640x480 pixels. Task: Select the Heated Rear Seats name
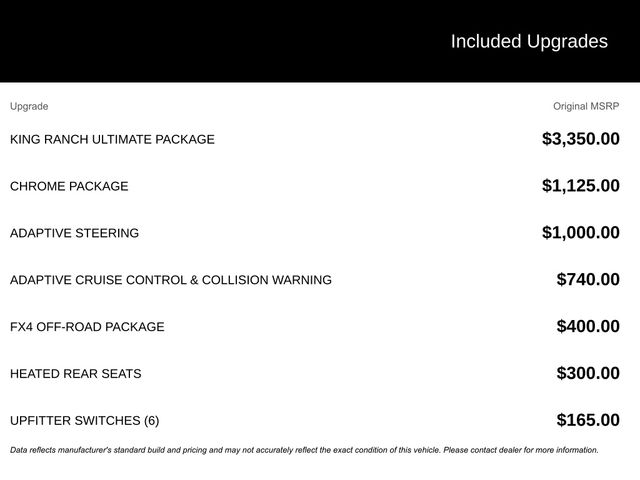pyautogui.click(x=75, y=374)
